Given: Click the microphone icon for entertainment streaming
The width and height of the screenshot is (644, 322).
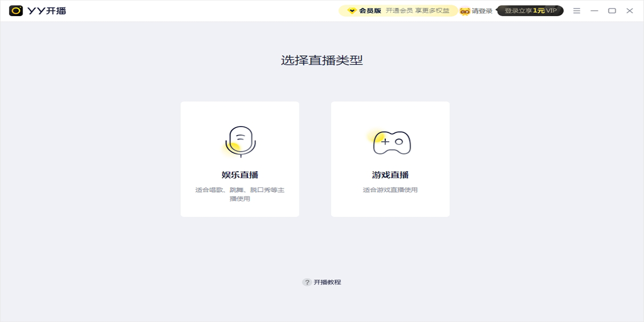Looking at the screenshot, I should point(240,142).
